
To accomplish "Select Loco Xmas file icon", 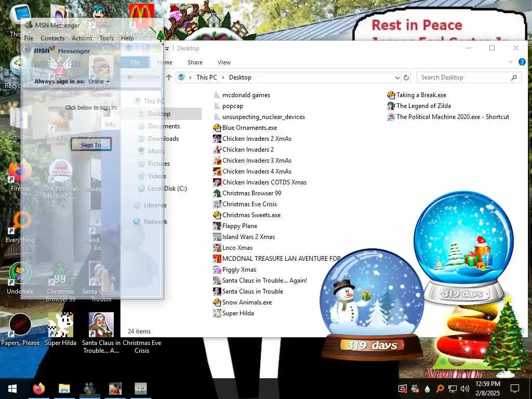I will [x=217, y=248].
